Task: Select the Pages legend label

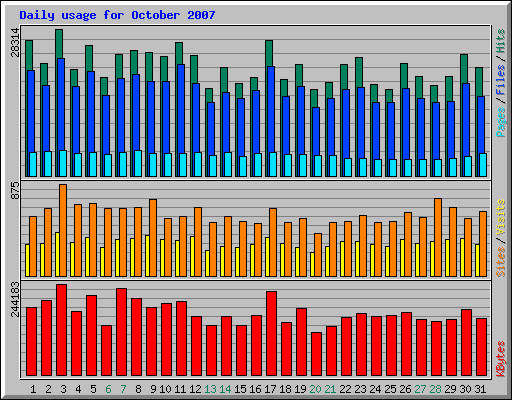Action: click(501, 122)
